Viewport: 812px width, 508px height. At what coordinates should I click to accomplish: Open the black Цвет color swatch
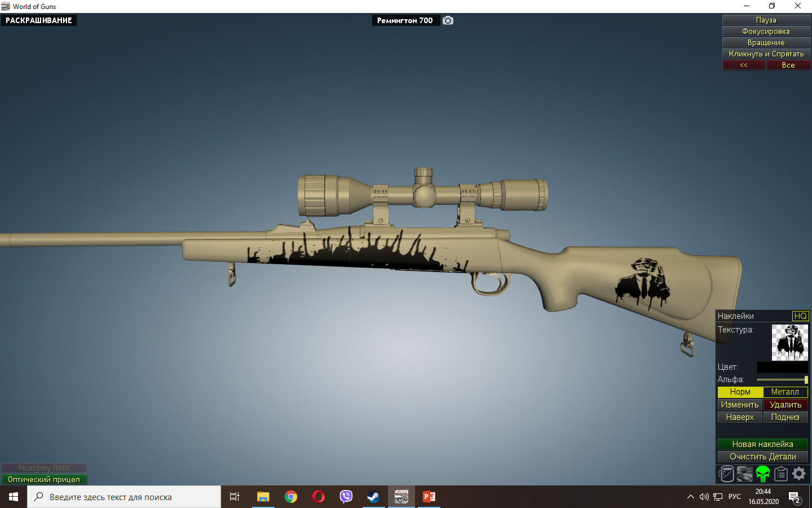click(783, 367)
